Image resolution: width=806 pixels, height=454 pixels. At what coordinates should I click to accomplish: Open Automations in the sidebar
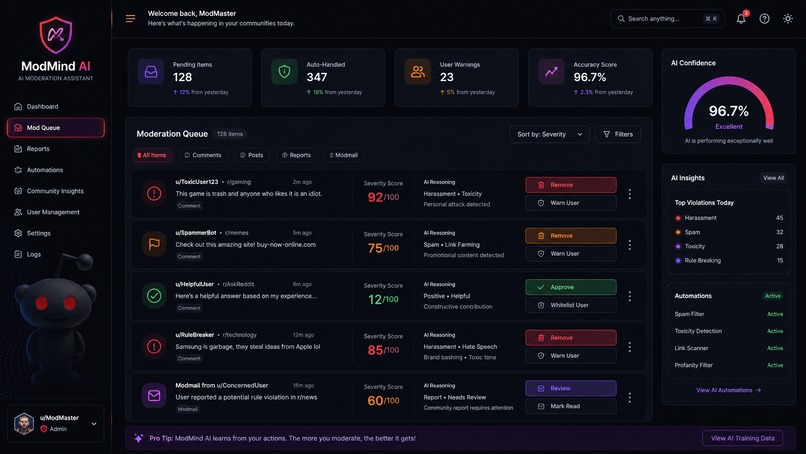pyautogui.click(x=56, y=170)
